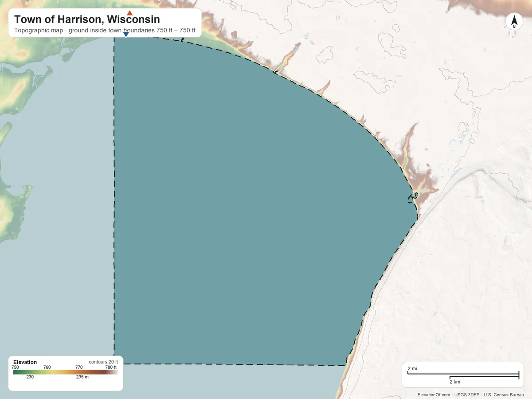Click the '2 mi' scale bar label

point(412,369)
